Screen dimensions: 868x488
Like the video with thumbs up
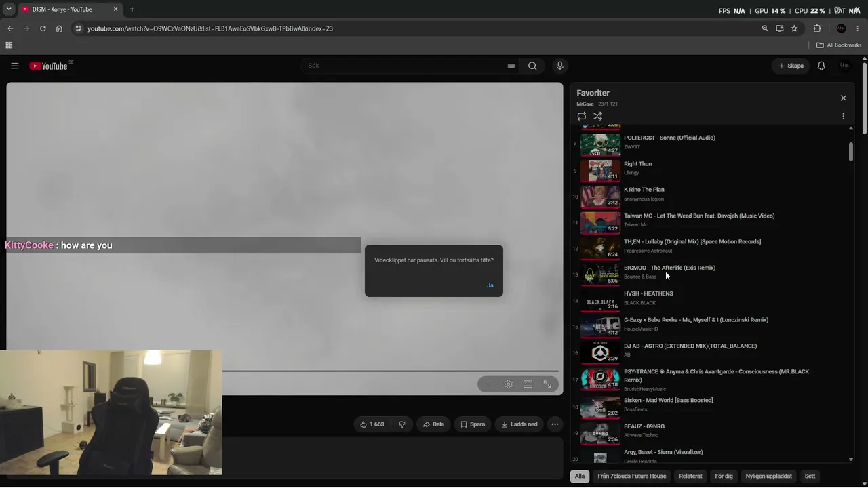pyautogui.click(x=372, y=424)
